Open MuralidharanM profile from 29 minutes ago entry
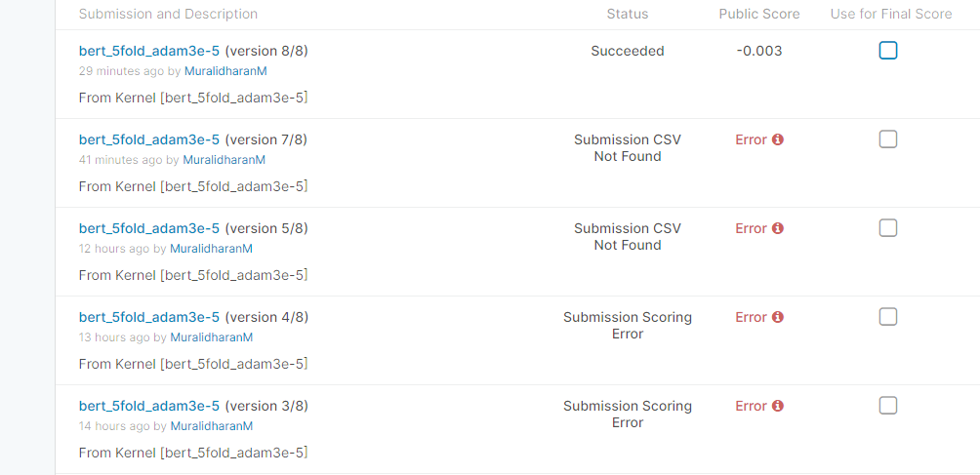 225,71
